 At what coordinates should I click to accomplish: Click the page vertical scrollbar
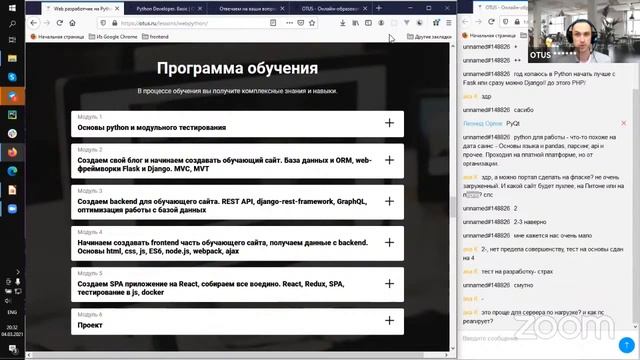pyautogui.click(x=453, y=207)
